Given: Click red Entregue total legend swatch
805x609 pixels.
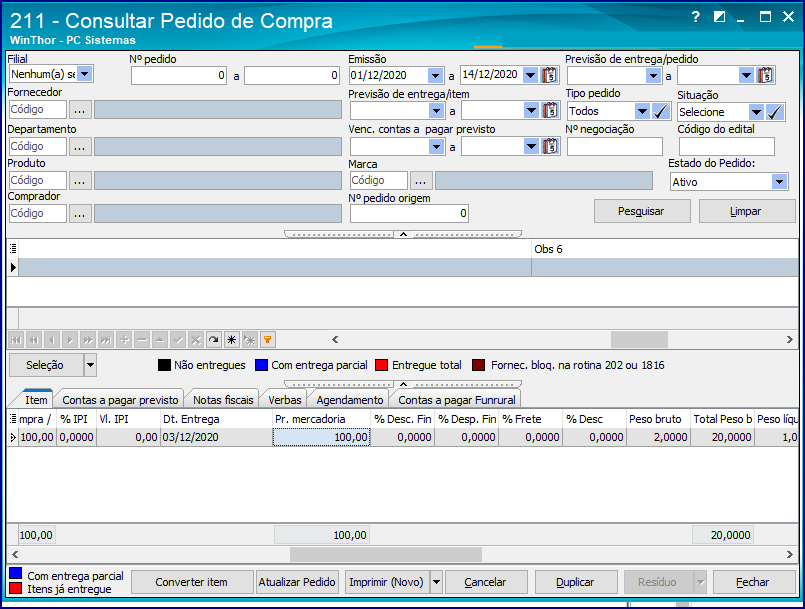Looking at the screenshot, I should coord(381,365).
